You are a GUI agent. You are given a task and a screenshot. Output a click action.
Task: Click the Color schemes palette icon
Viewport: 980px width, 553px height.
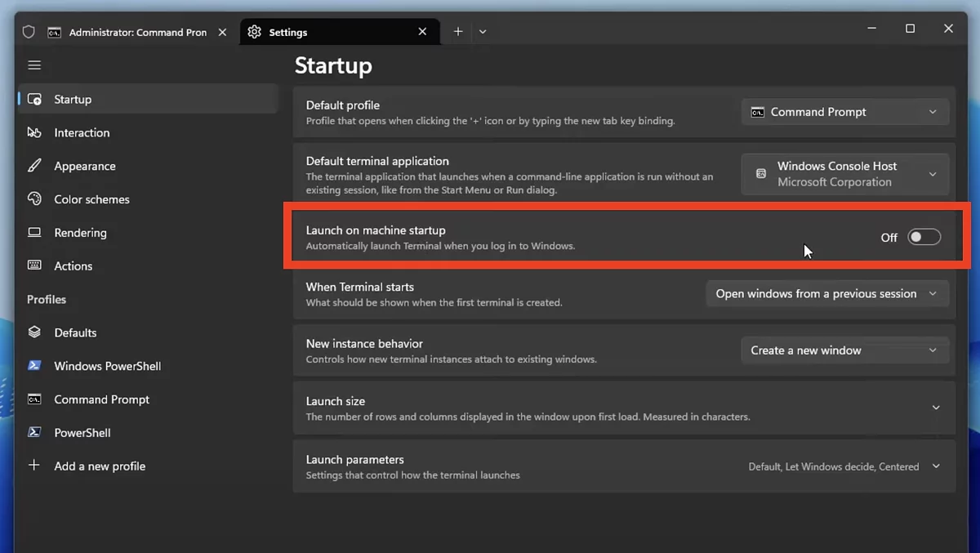(34, 199)
